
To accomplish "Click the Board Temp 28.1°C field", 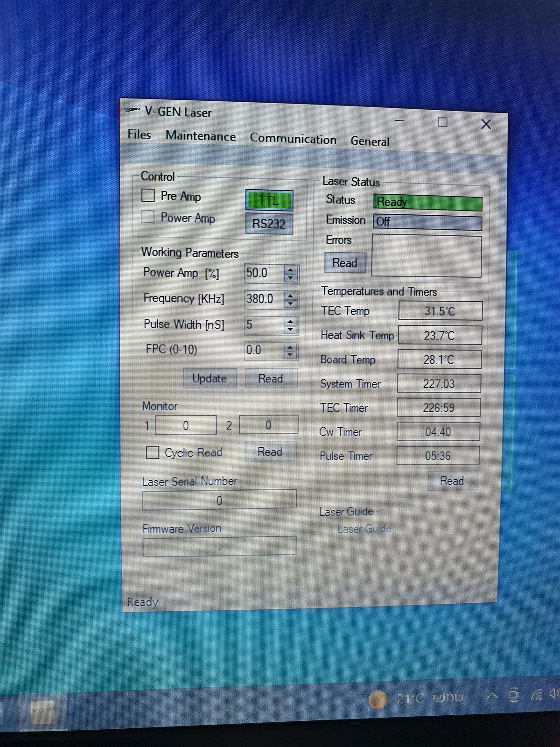I will [x=439, y=359].
